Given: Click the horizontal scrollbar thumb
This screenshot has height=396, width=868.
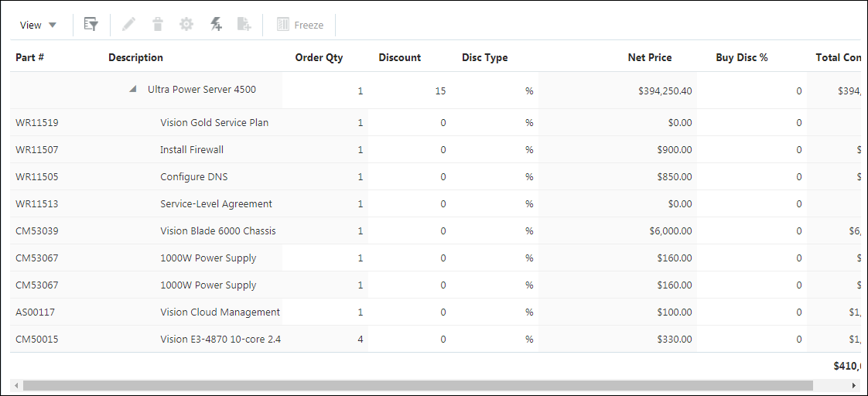Looking at the screenshot, I should point(418,385).
